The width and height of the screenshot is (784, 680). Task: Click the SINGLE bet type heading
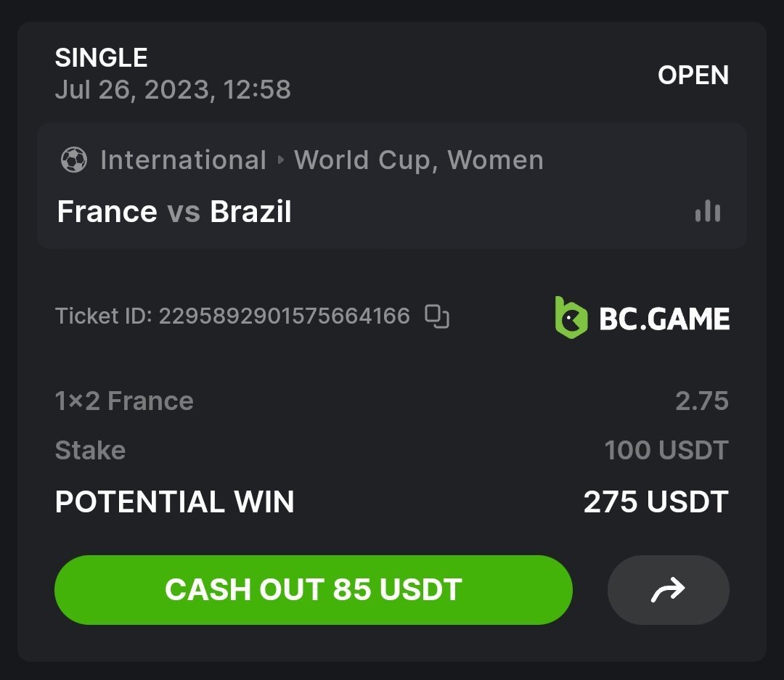pyautogui.click(x=101, y=57)
